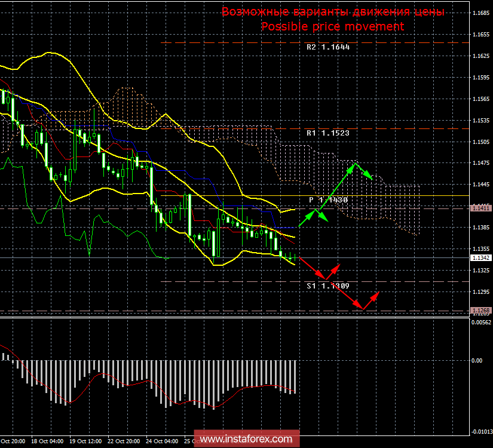
Task: Click the 0.00562 indicator scale value
Action: (481, 322)
